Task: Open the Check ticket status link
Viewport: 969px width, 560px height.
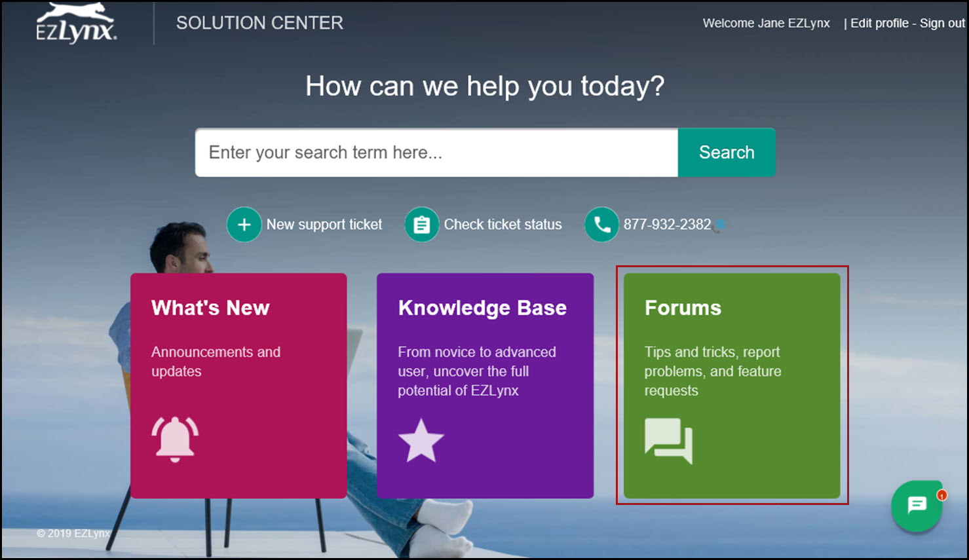Action: point(503,225)
